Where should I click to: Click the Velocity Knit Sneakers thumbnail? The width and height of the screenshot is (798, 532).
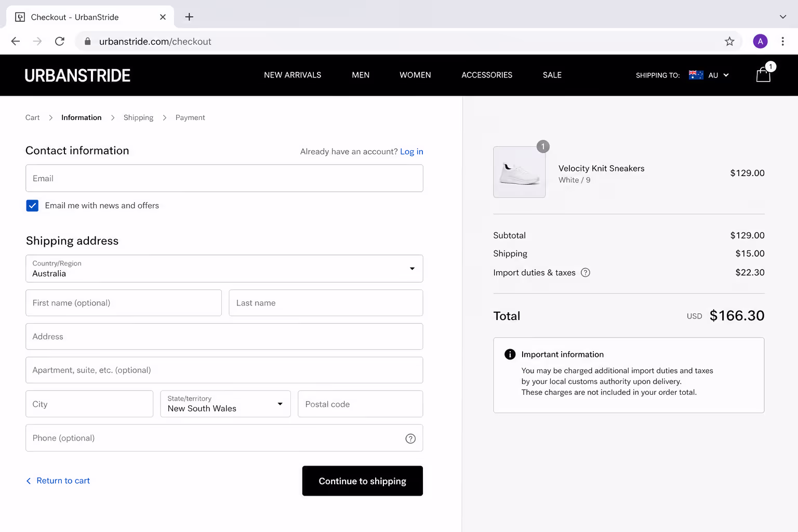pyautogui.click(x=520, y=172)
